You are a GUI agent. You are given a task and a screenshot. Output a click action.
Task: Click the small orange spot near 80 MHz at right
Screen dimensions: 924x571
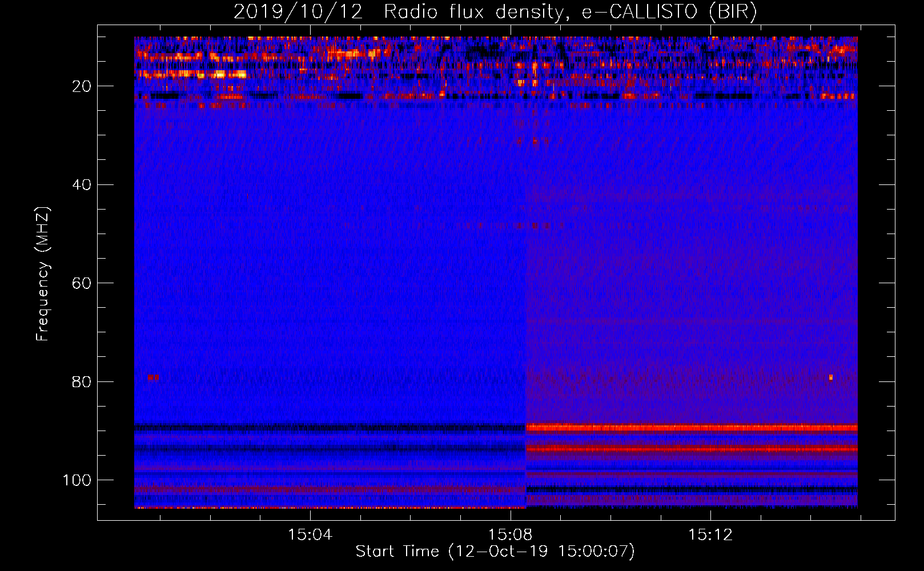point(831,377)
